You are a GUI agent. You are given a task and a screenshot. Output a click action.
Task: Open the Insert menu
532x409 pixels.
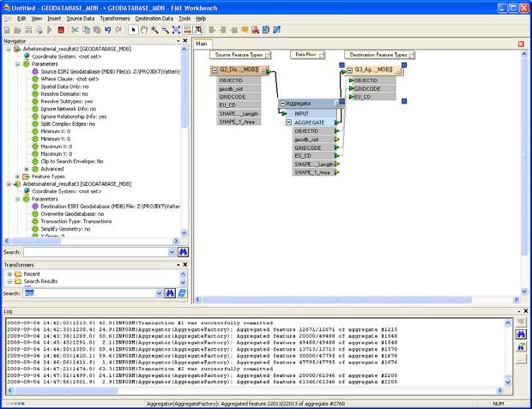click(54, 19)
